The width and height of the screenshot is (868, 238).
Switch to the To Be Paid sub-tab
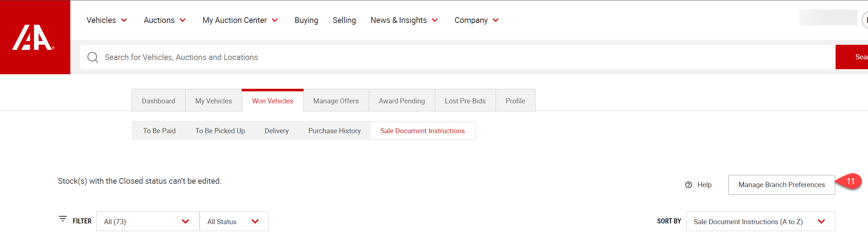tap(159, 131)
